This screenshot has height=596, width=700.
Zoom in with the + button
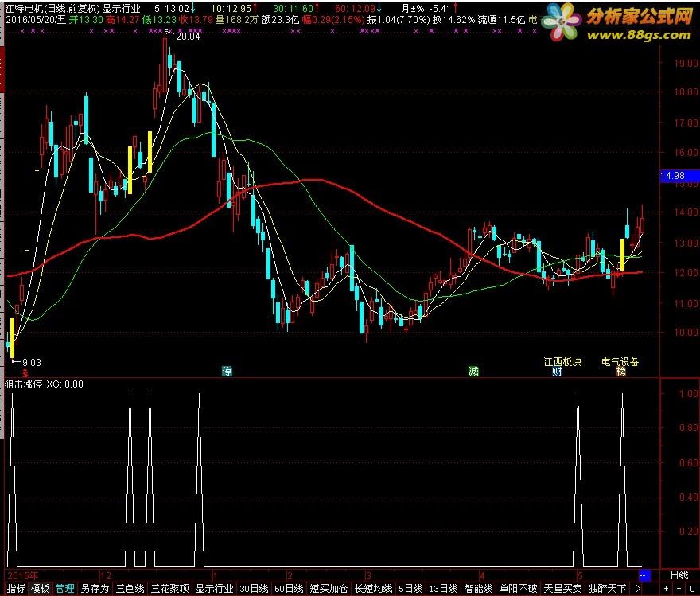pos(666,588)
